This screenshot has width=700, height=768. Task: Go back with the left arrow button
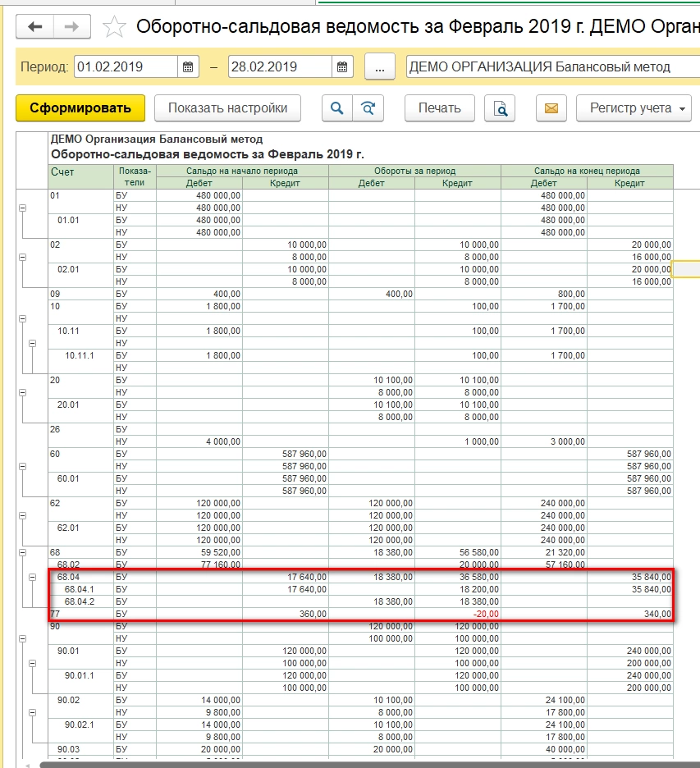point(34,26)
